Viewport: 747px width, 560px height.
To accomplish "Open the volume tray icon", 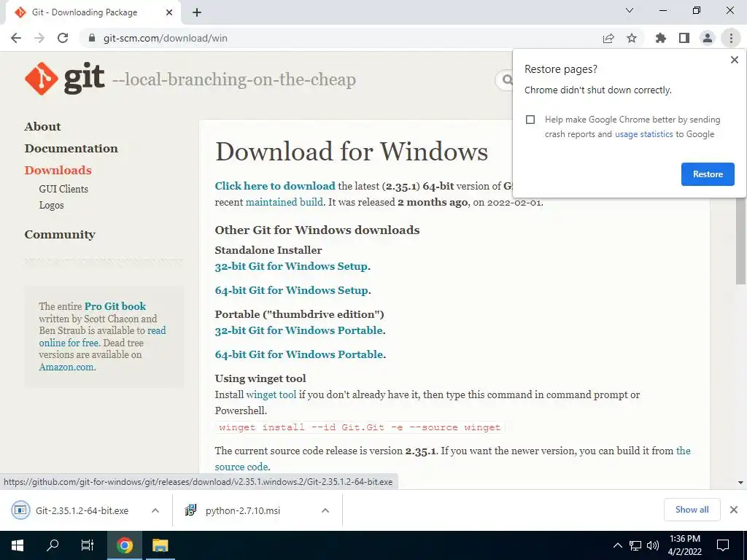I will (653, 545).
